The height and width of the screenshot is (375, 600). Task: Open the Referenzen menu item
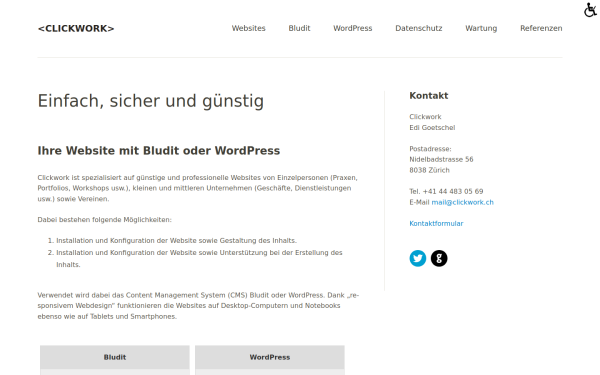(541, 28)
